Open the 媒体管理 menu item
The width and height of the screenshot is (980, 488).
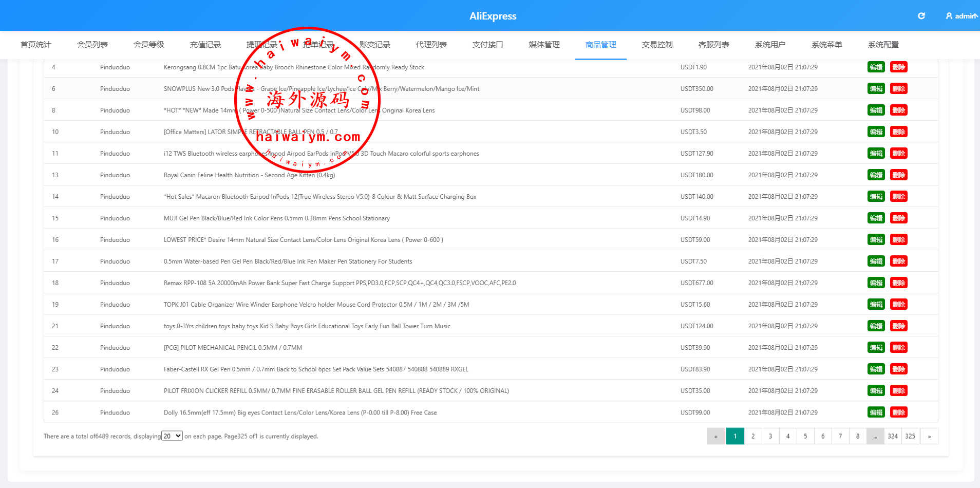pos(544,45)
